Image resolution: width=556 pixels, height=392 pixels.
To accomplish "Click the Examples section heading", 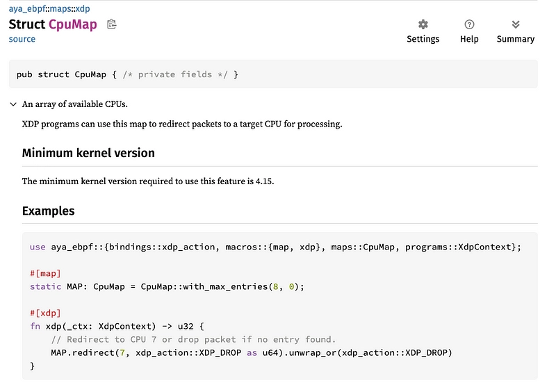I will [x=48, y=211].
